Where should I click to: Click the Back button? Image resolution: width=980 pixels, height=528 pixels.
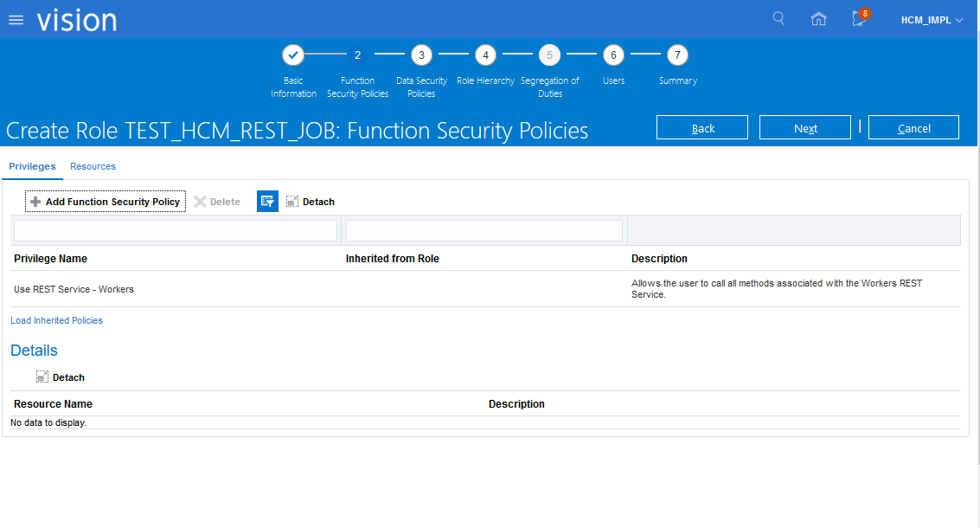click(702, 128)
